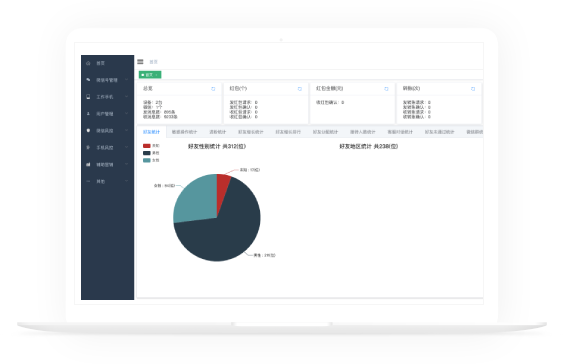Expand the 其他 chevron

coord(126,181)
